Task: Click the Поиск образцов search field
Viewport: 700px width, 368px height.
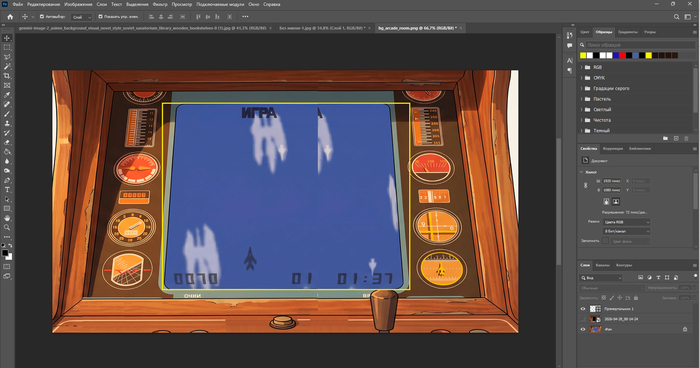Action: 640,45
